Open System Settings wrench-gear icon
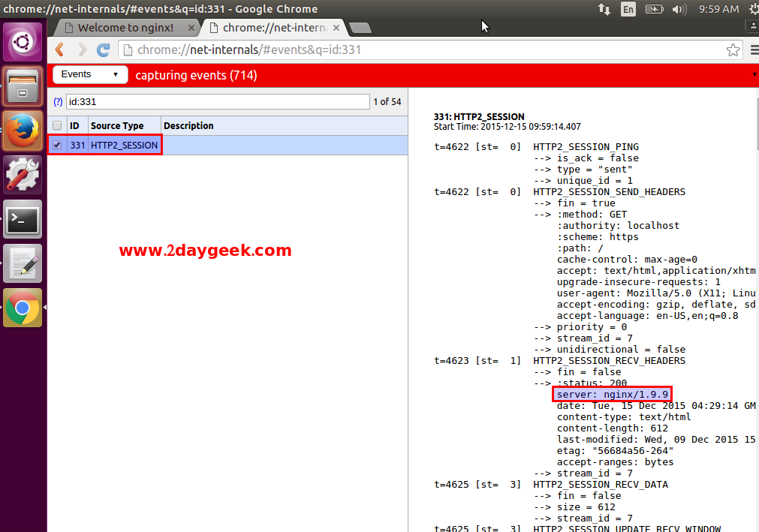The width and height of the screenshot is (759, 532). 23,175
